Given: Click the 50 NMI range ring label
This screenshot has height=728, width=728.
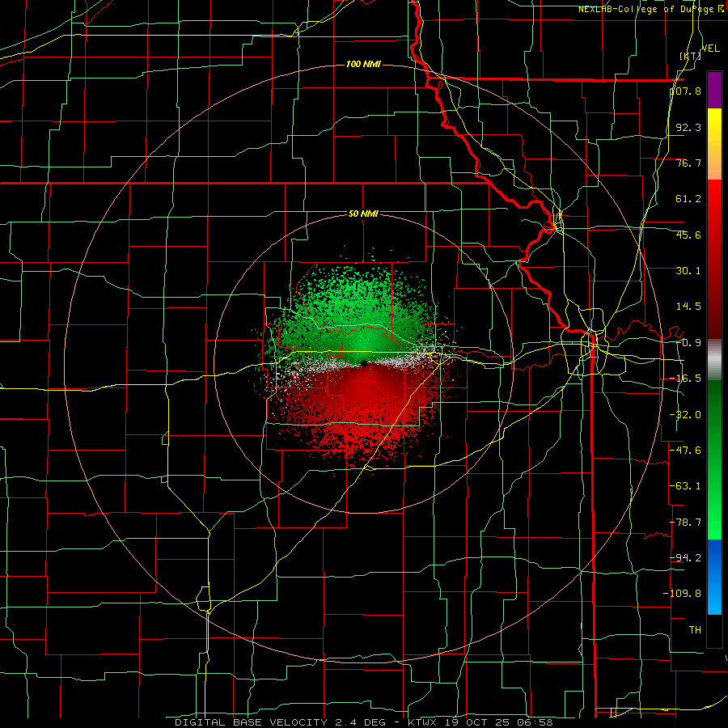Looking at the screenshot, I should pos(363,214).
